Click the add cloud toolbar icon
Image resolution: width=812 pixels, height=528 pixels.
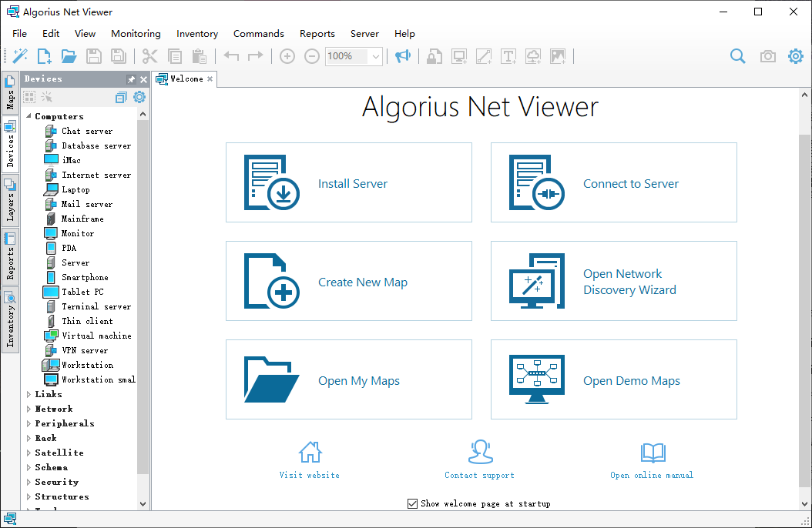pyautogui.click(x=533, y=56)
